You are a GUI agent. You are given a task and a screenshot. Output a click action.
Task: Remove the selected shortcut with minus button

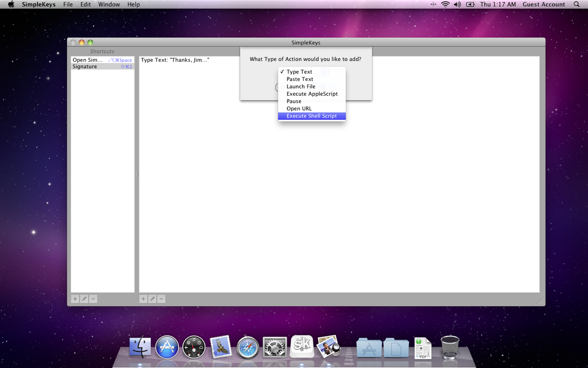tap(93, 299)
